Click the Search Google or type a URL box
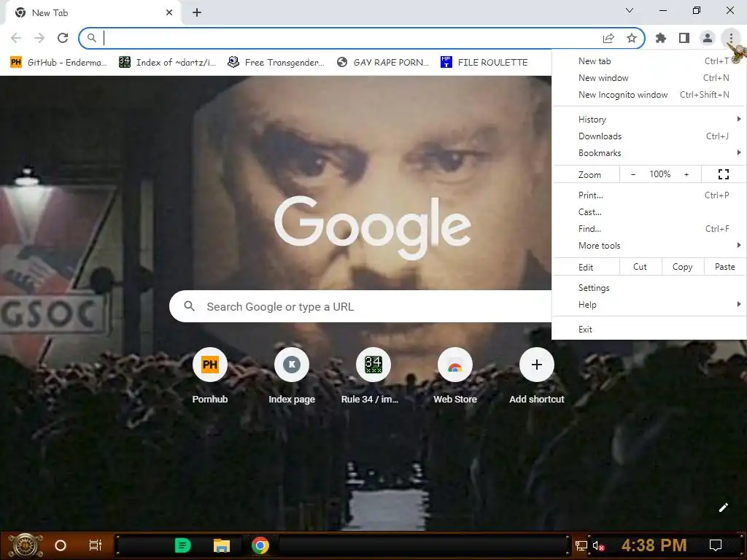 360,307
